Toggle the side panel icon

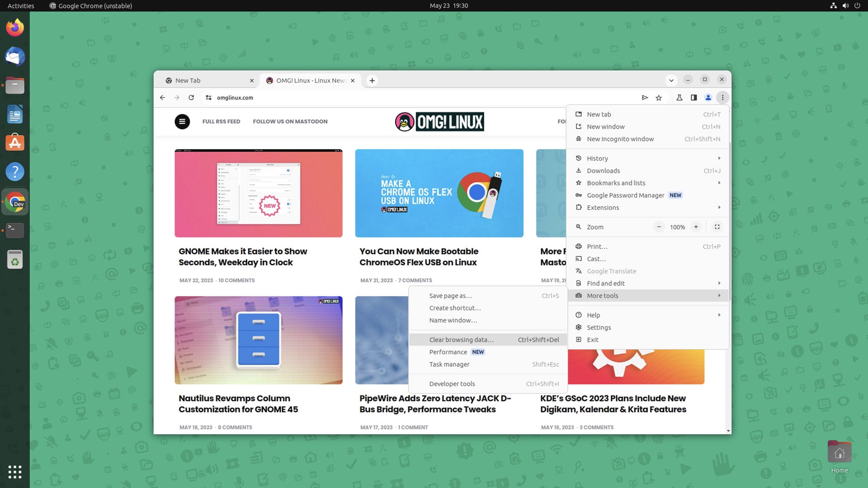click(x=693, y=98)
